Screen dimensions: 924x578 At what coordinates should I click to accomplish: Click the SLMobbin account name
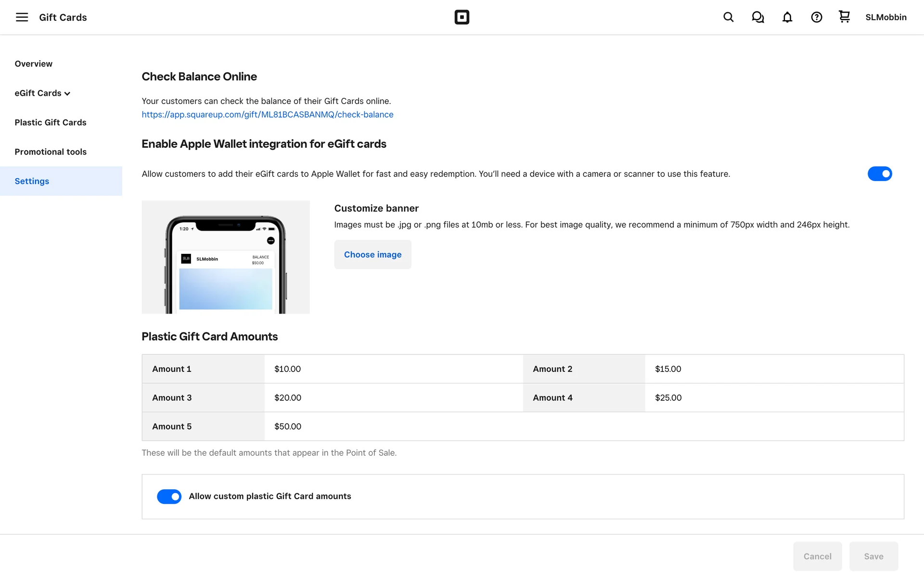885,17
